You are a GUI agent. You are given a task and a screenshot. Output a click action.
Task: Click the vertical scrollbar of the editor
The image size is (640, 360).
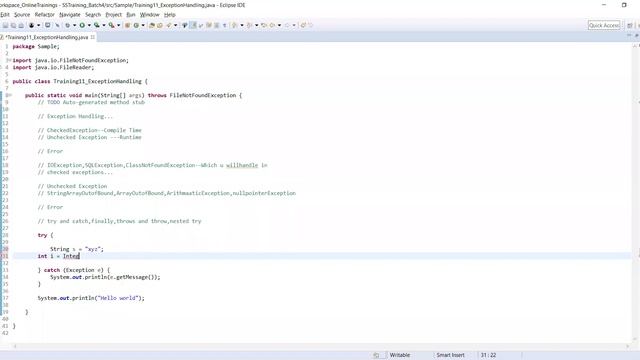(x=636, y=192)
